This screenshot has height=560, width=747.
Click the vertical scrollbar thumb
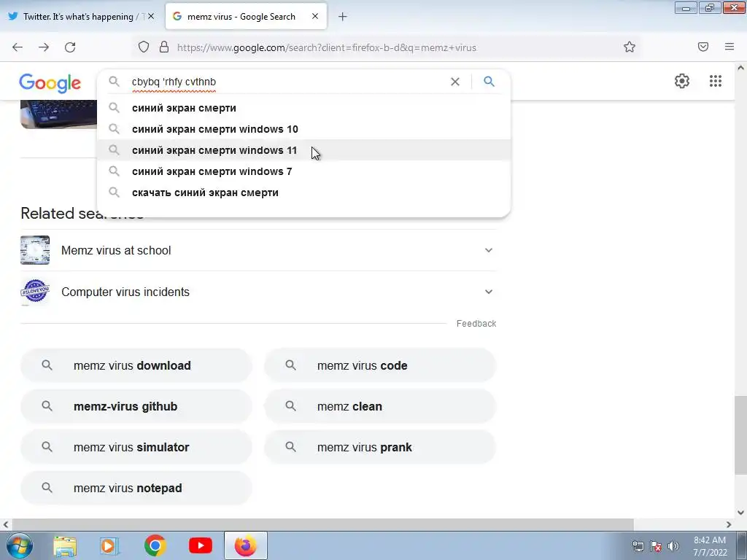(741, 435)
